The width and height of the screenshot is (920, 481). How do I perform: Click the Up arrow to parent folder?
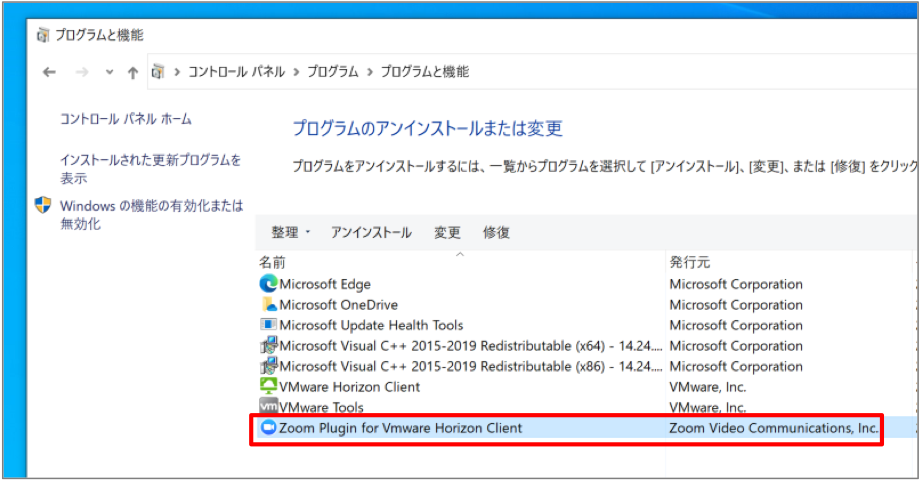pos(133,72)
